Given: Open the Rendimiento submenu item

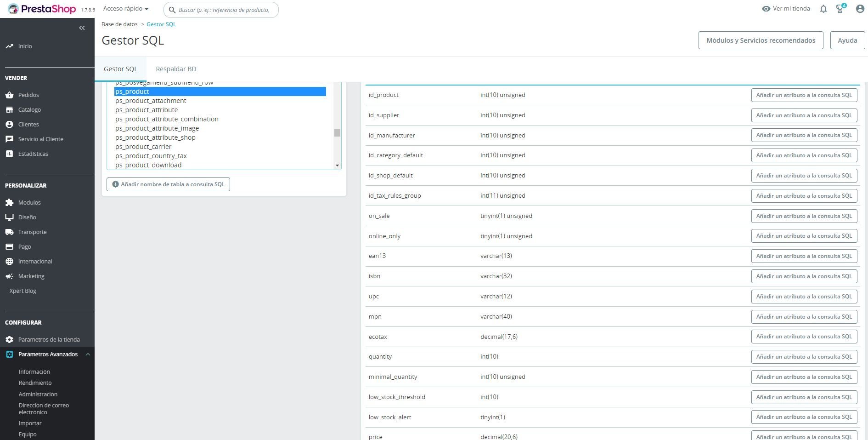Looking at the screenshot, I should click(x=35, y=383).
